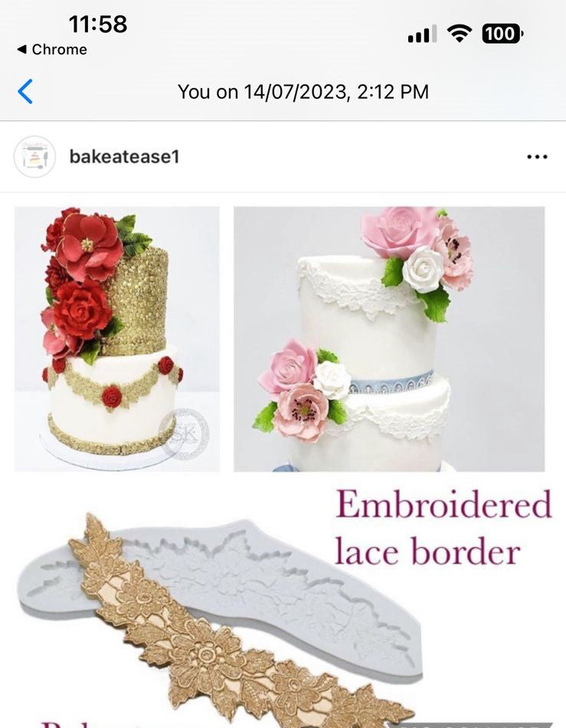The height and width of the screenshot is (728, 566).
Task: Open the three-dot more options menu
Action: (x=537, y=157)
